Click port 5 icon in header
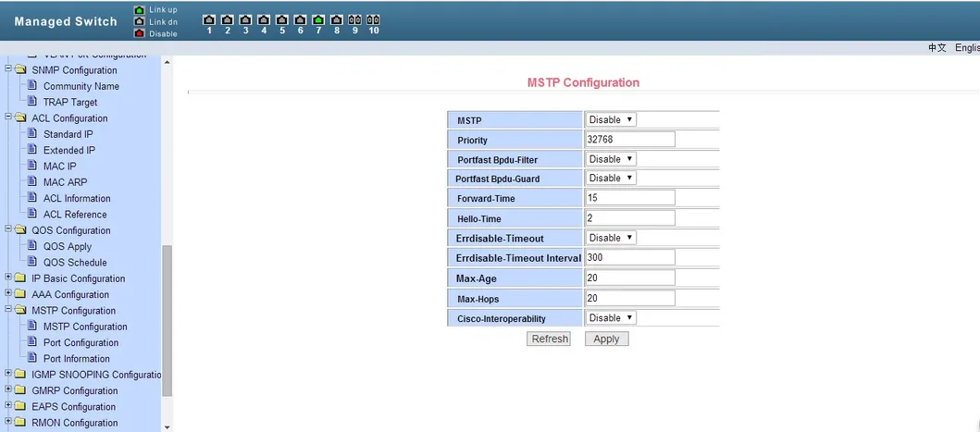 click(282, 20)
